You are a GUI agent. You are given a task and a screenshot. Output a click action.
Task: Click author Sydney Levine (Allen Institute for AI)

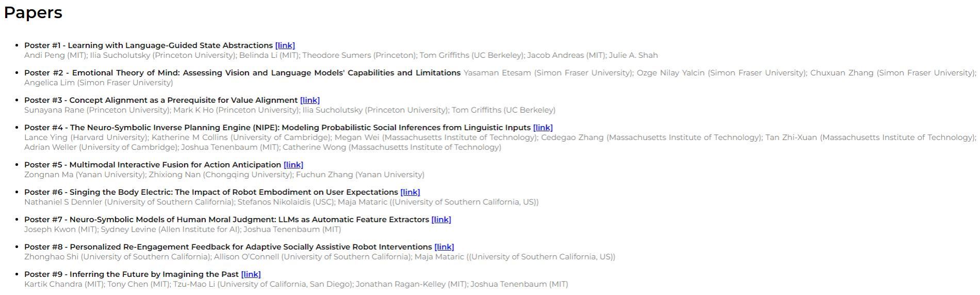click(170, 229)
